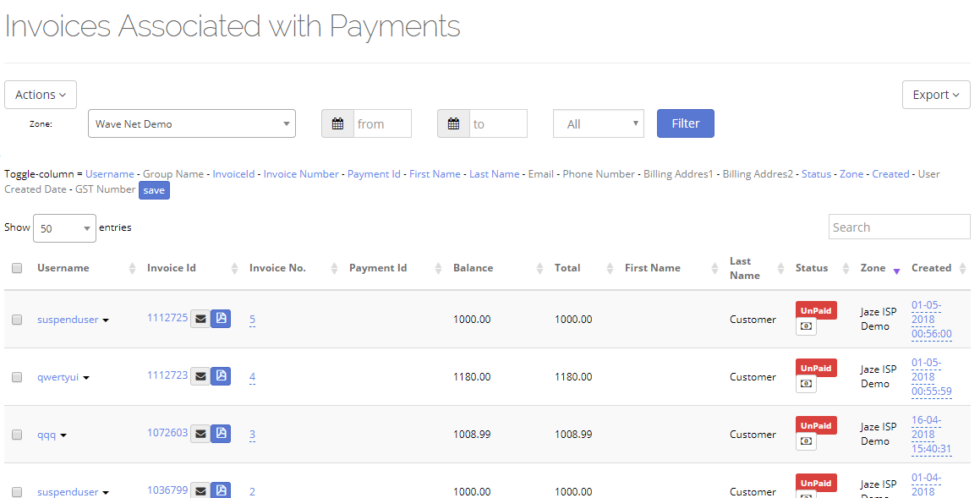This screenshot has width=980, height=498.
Task: Check the select-all checkbox in the table header
Action: pos(16,265)
